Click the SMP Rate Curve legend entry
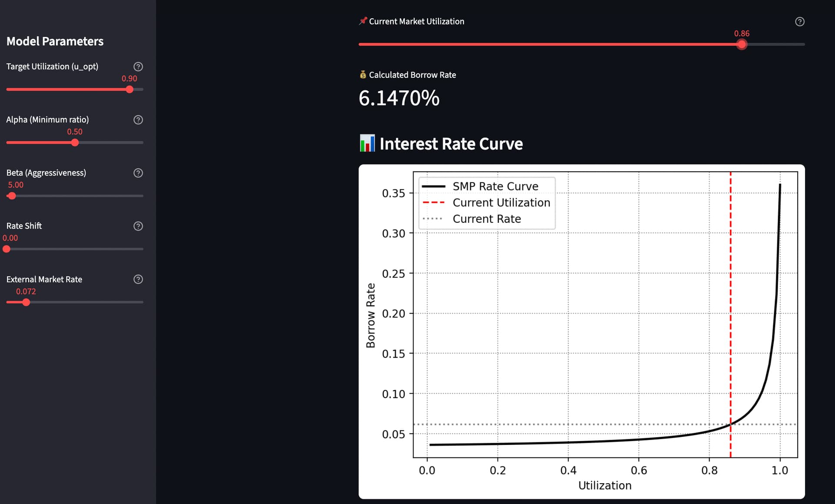Image resolution: width=835 pixels, height=504 pixels. (495, 186)
